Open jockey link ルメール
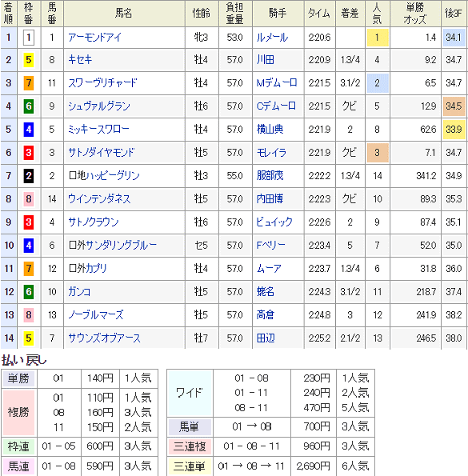Viewport: 468px width, 476px height. (x=272, y=38)
